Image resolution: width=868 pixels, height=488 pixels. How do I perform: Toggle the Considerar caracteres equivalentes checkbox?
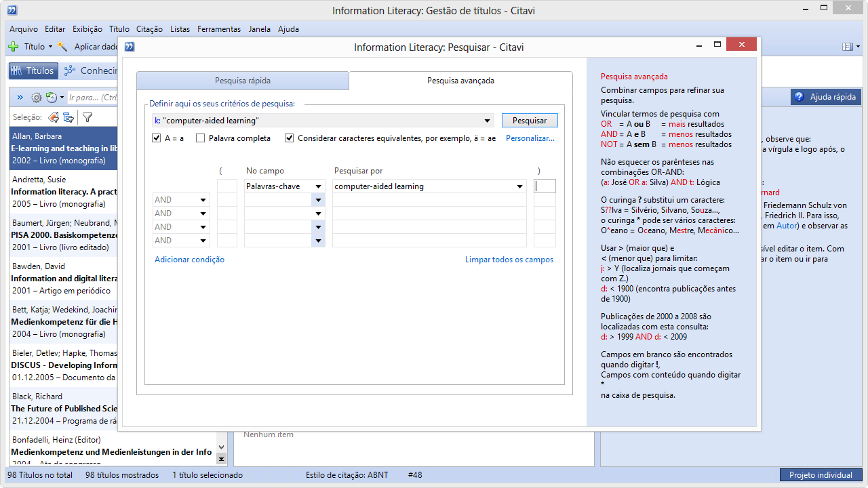pos(289,138)
